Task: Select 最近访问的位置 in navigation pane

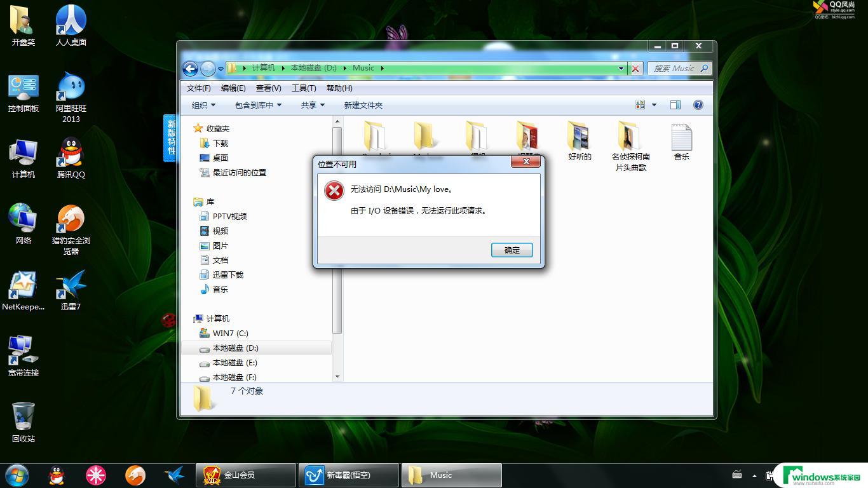Action: (233, 173)
